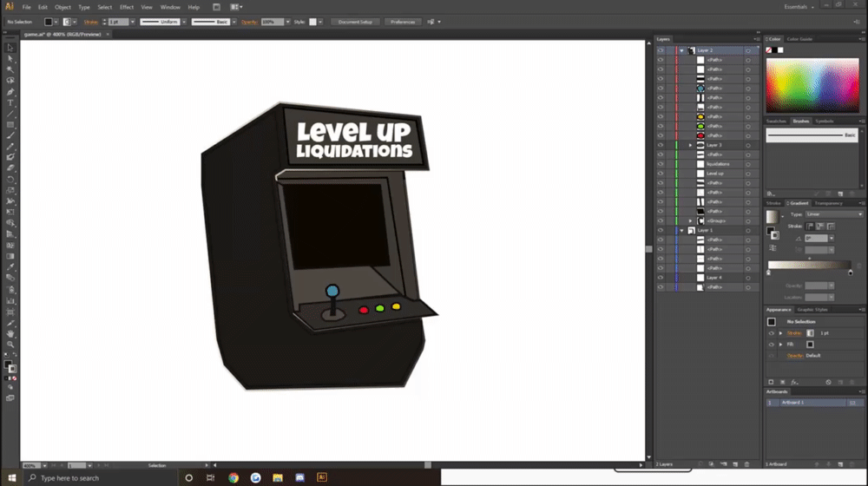Toggle visibility of Layer 3

pyautogui.click(x=661, y=145)
